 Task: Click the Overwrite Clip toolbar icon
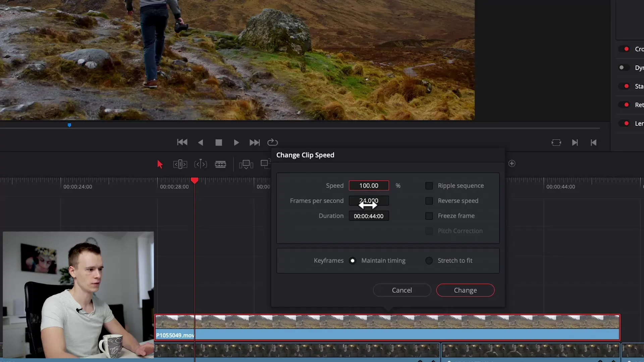click(x=265, y=164)
